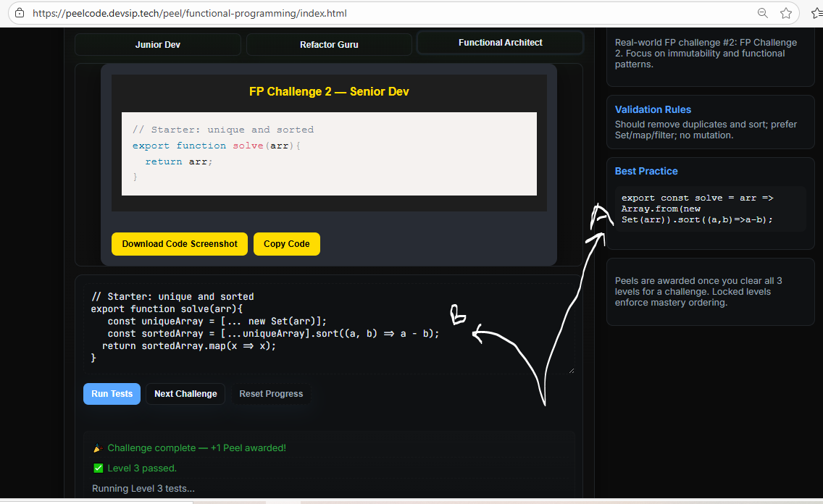Click the zoom-out magnifier icon in the address bar

[762, 13]
